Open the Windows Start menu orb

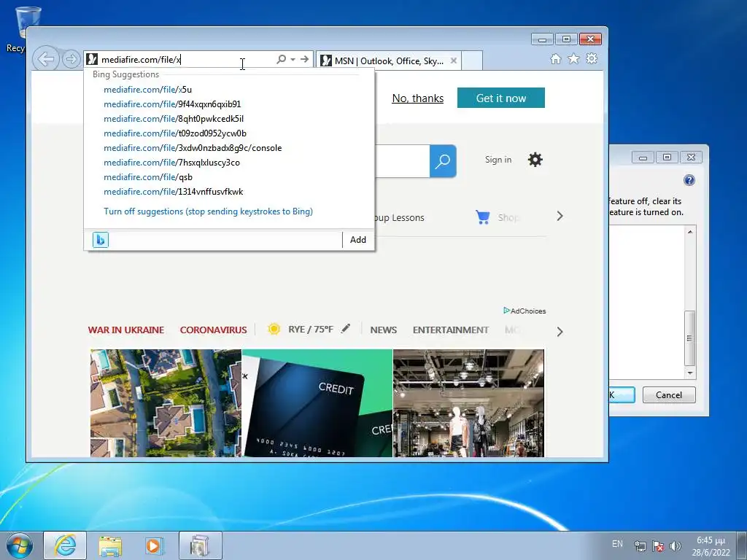(20, 545)
